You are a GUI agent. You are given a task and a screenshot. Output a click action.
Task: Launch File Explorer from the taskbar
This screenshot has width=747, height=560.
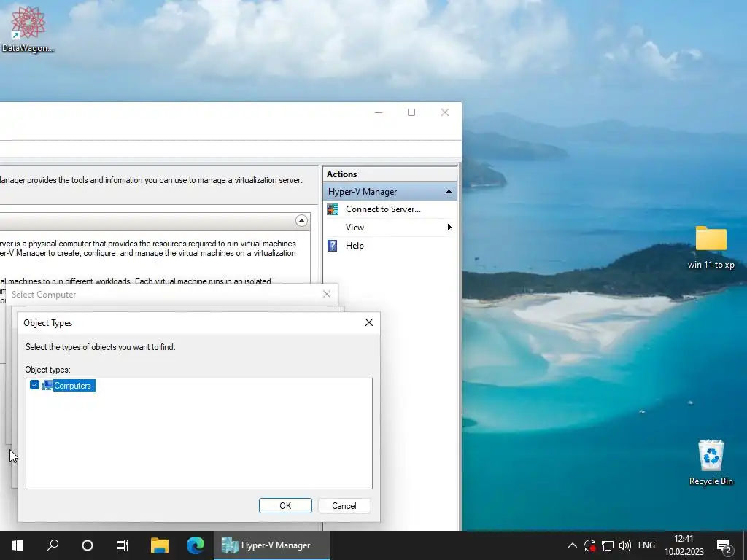160,545
